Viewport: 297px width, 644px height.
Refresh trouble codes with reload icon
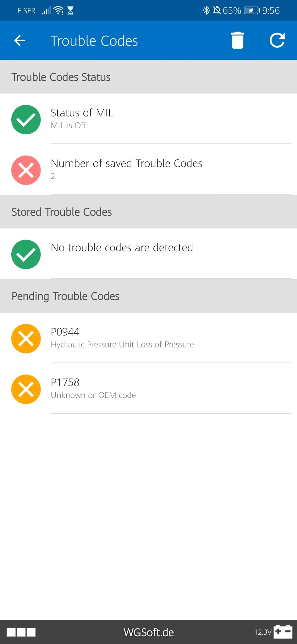point(277,40)
